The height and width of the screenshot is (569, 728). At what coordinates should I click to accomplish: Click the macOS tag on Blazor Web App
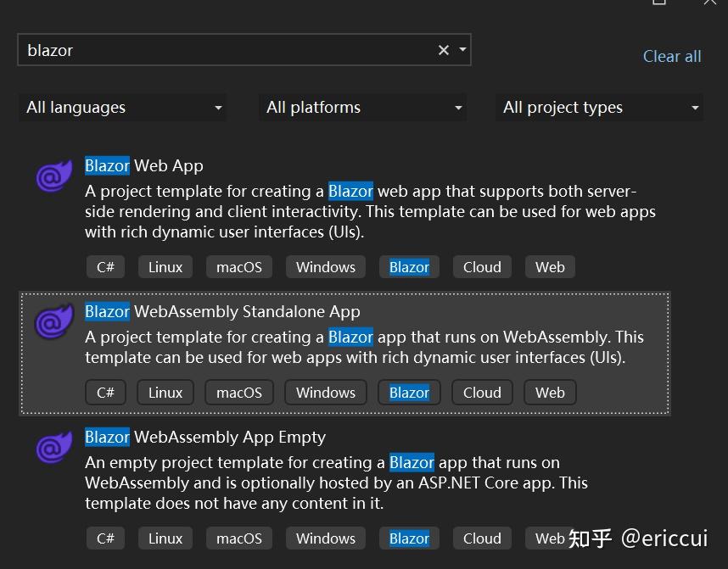[238, 266]
